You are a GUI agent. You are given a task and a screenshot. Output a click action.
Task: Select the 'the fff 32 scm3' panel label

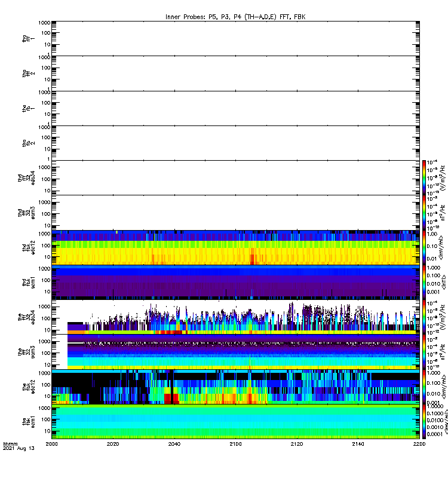coord(26,352)
